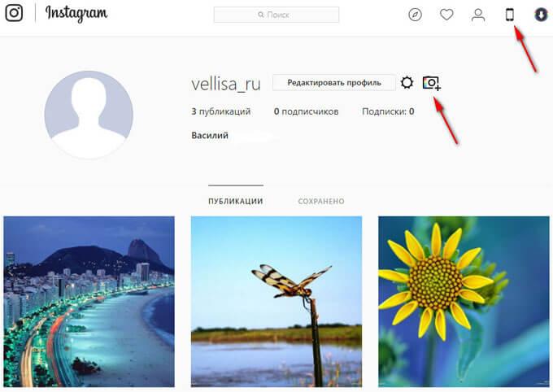Open the settings gear next to profile
Screen dimensions: 553x392
[407, 83]
